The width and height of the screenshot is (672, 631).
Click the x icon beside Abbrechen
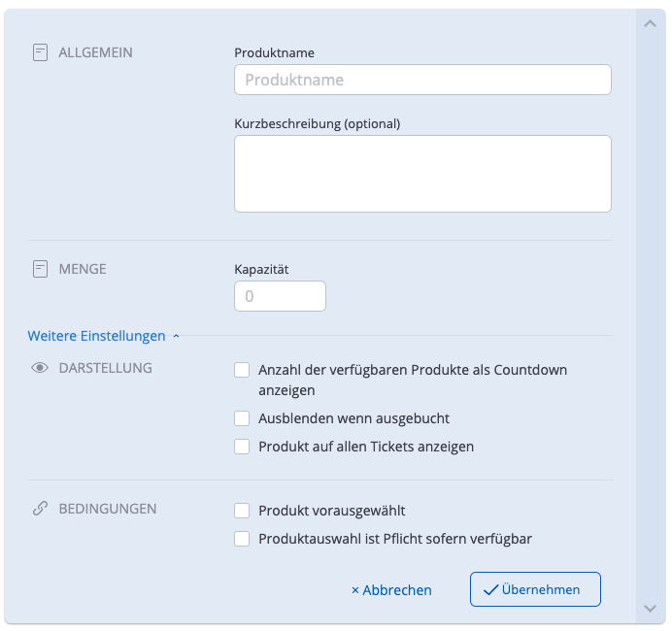coord(355,590)
